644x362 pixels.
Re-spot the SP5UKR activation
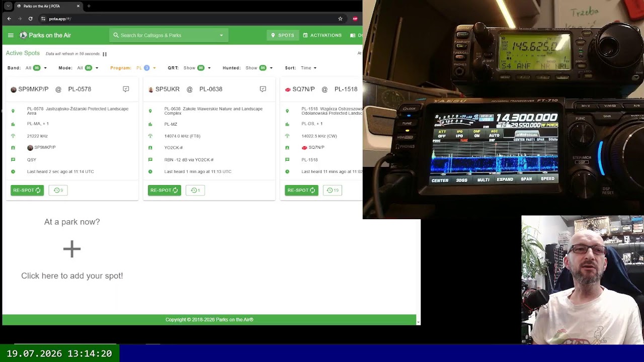(x=164, y=190)
